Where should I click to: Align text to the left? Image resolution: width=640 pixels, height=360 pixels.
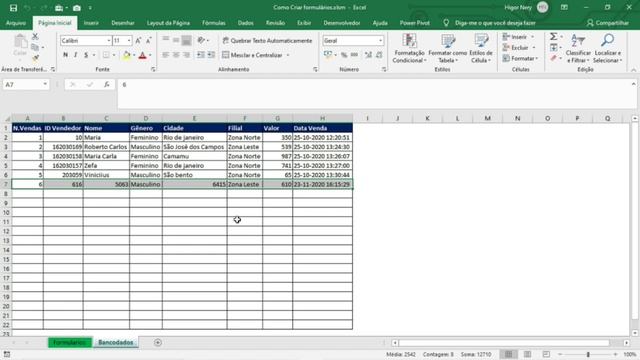165,55
